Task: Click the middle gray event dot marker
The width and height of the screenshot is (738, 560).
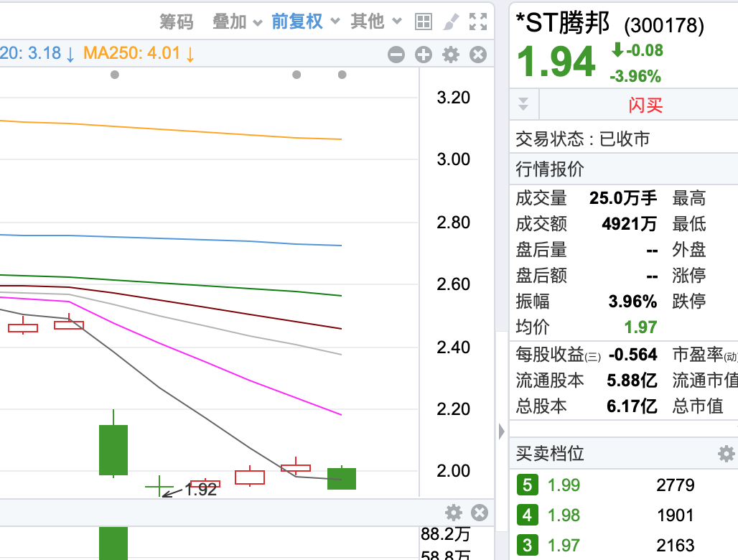Action: pyautogui.click(x=296, y=75)
